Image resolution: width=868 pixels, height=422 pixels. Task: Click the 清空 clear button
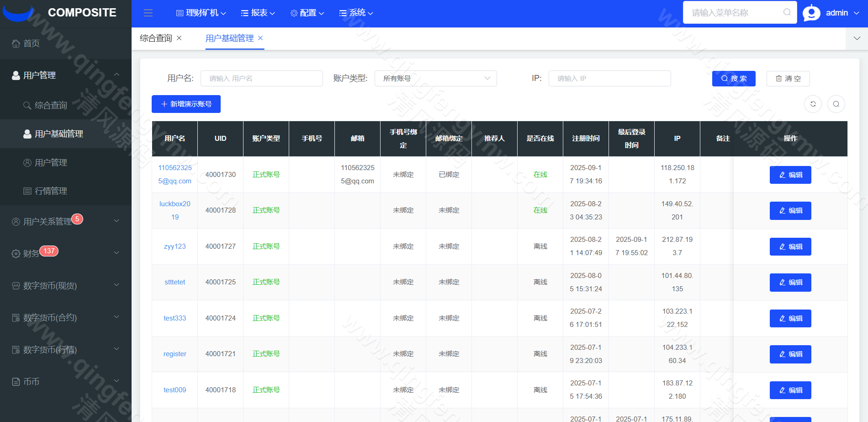click(788, 78)
